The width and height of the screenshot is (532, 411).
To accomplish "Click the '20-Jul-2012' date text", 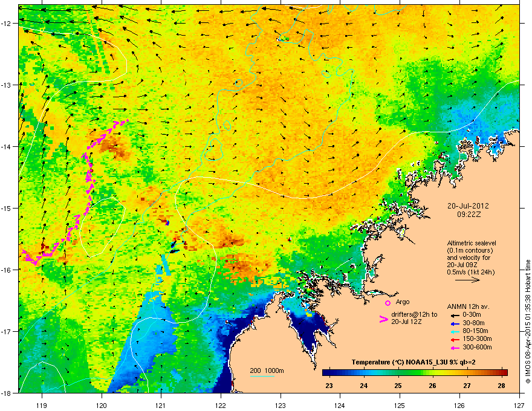I will point(468,206).
